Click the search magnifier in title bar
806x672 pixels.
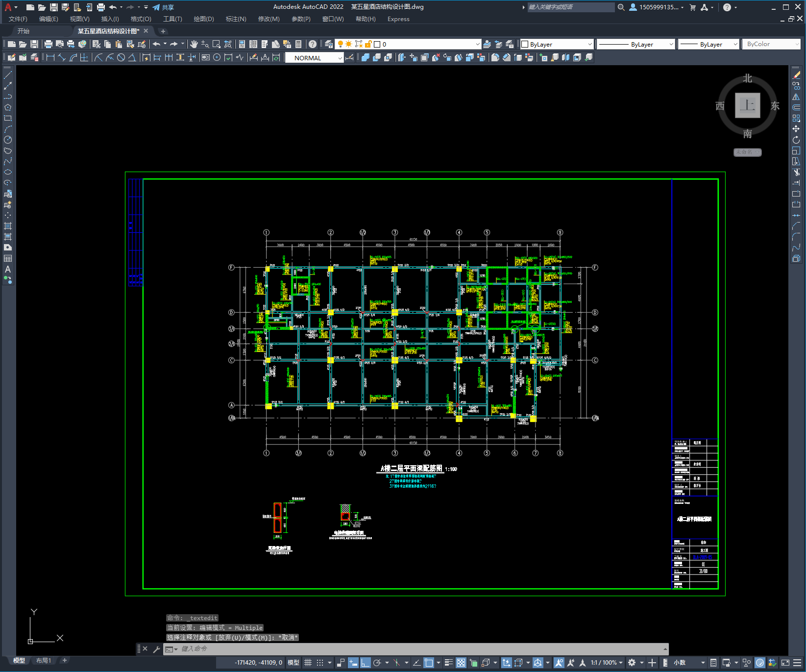pyautogui.click(x=621, y=7)
